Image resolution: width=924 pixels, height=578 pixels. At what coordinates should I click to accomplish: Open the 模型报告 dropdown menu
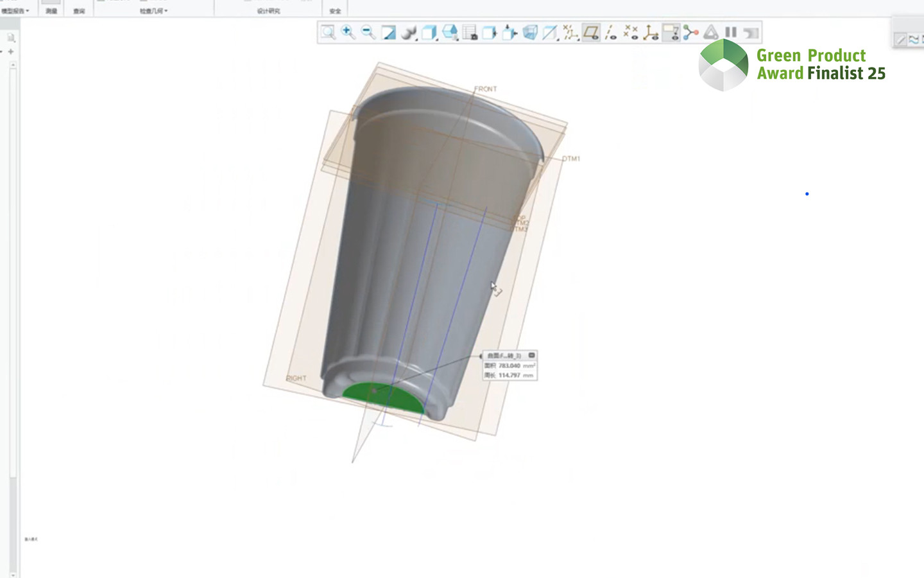tap(15, 10)
